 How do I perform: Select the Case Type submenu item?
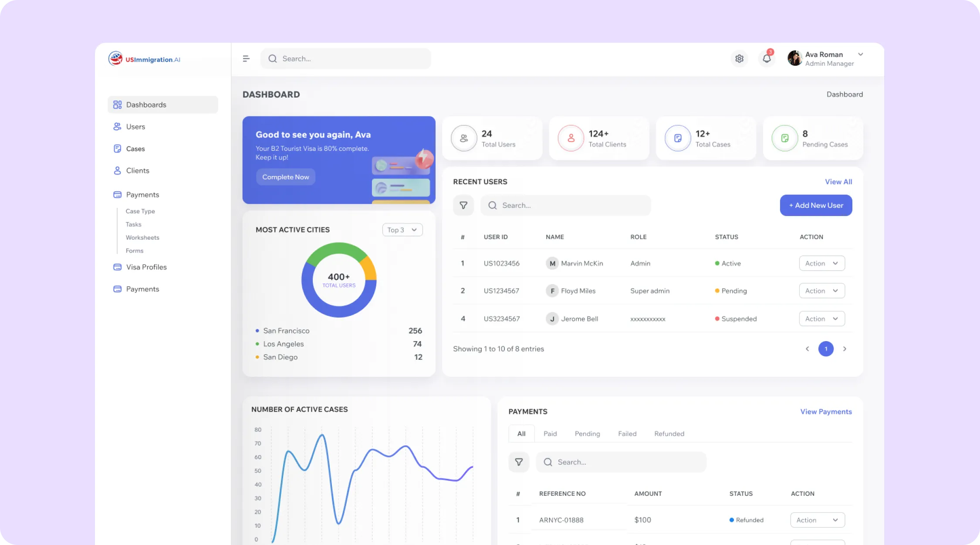coord(140,211)
